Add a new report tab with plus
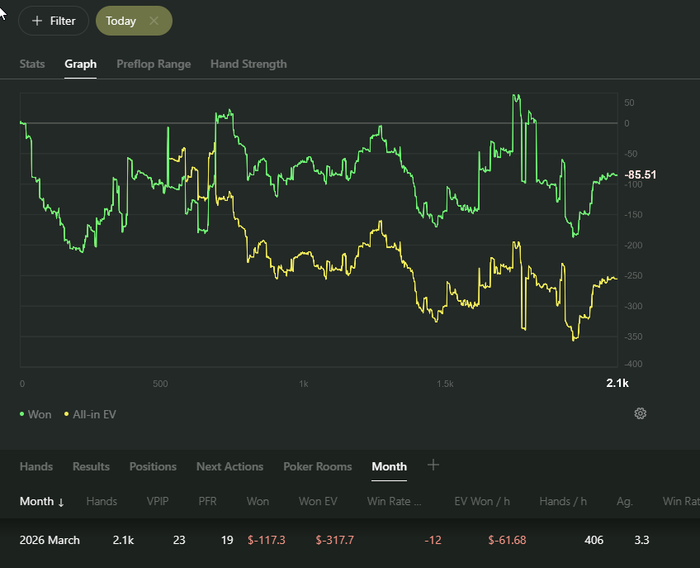This screenshot has height=568, width=700. 433,465
